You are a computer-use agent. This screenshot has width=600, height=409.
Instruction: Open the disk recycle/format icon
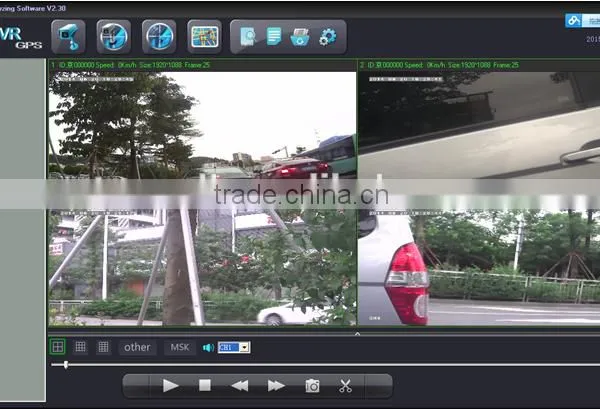(300, 37)
